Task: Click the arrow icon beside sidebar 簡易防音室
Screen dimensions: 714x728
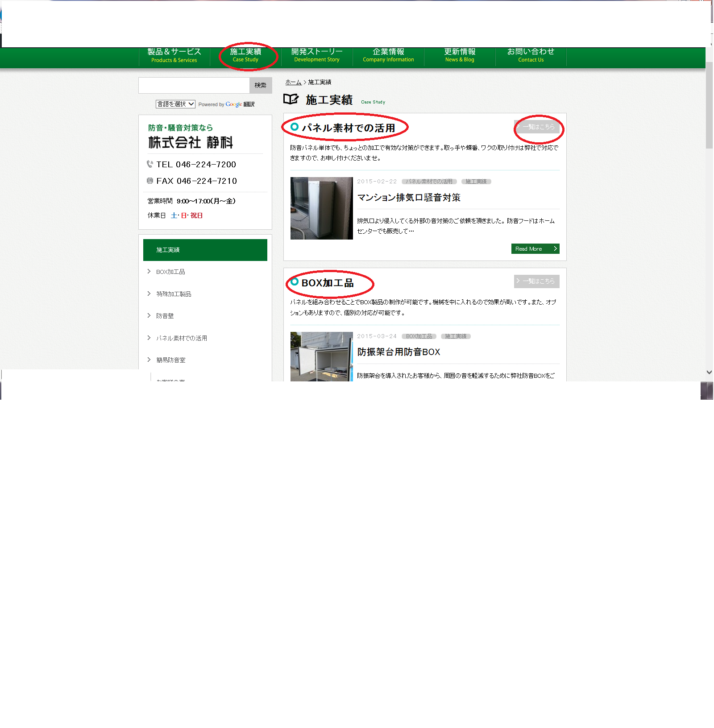Action: [x=149, y=360]
